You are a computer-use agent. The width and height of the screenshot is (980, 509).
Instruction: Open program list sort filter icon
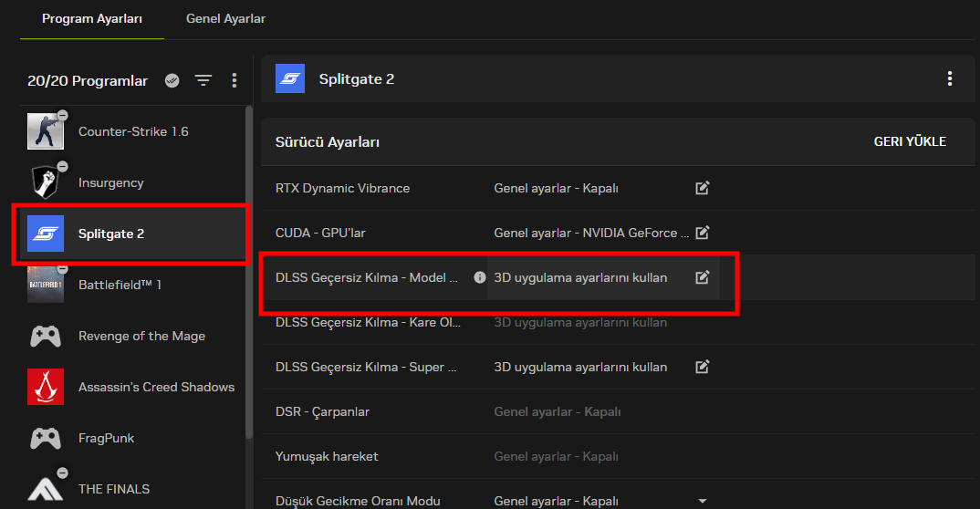coord(203,80)
